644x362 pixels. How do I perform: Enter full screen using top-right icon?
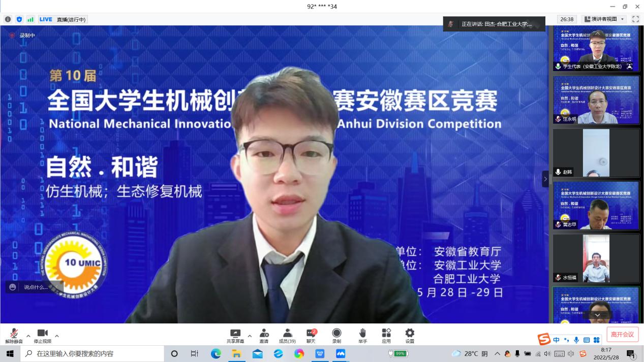click(x=635, y=19)
